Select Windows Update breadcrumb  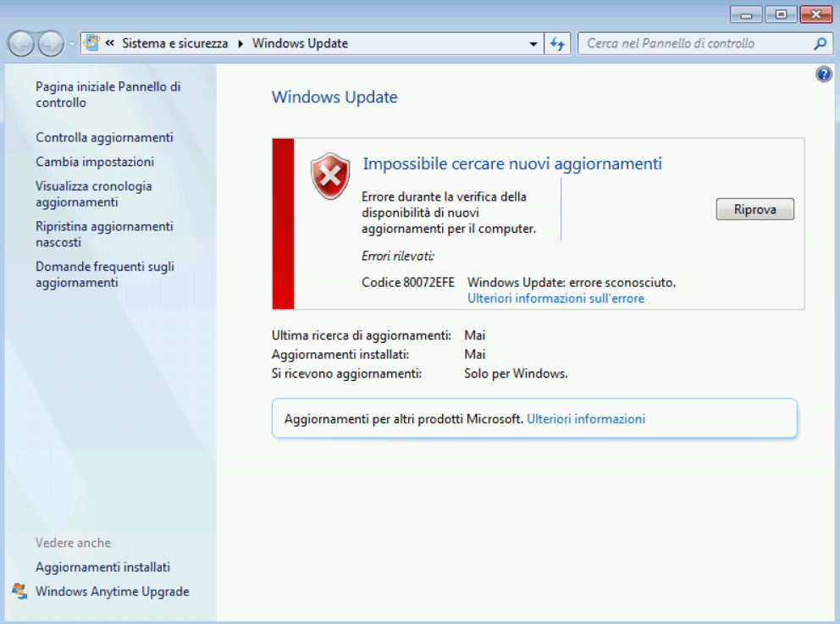pyautogui.click(x=300, y=43)
